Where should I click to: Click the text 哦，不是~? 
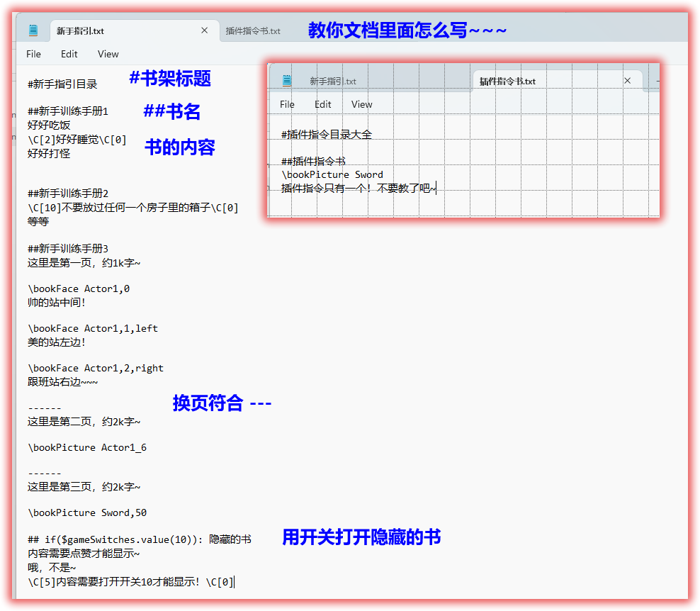pyautogui.click(x=52, y=568)
